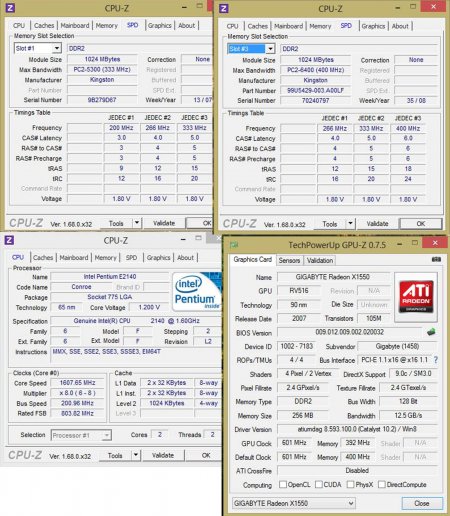
Task: Click the PC2-5300 (333 MHz) max bandwidth value
Action: point(102,69)
